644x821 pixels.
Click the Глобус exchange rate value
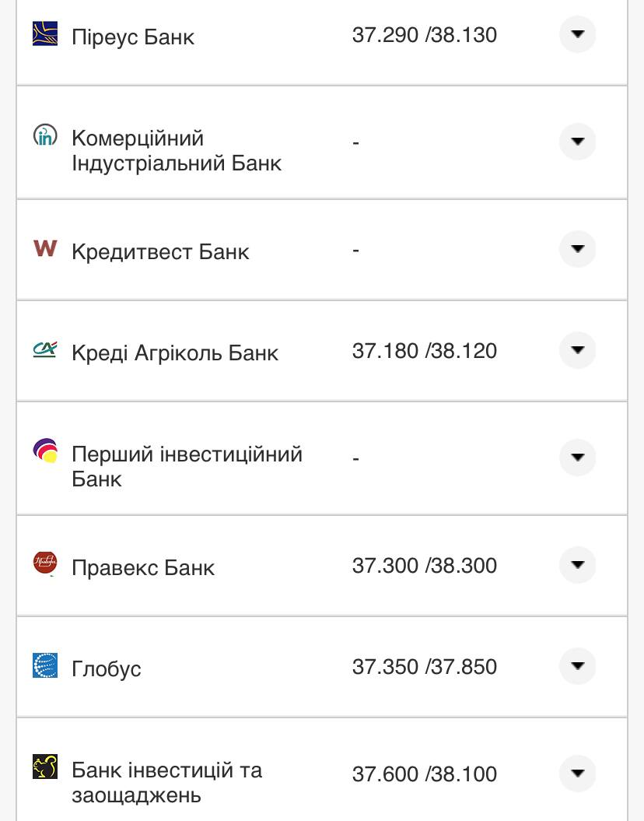point(423,666)
